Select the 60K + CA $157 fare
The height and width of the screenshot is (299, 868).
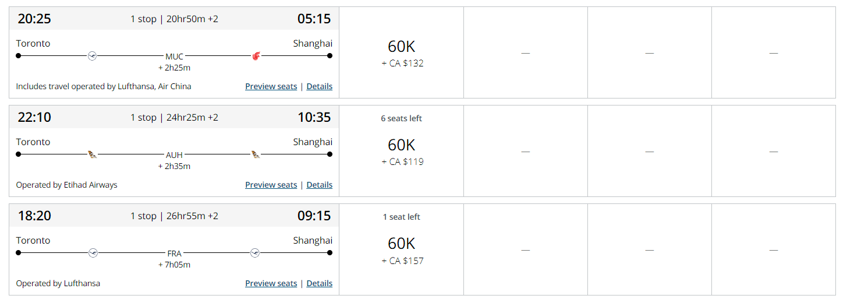402,249
